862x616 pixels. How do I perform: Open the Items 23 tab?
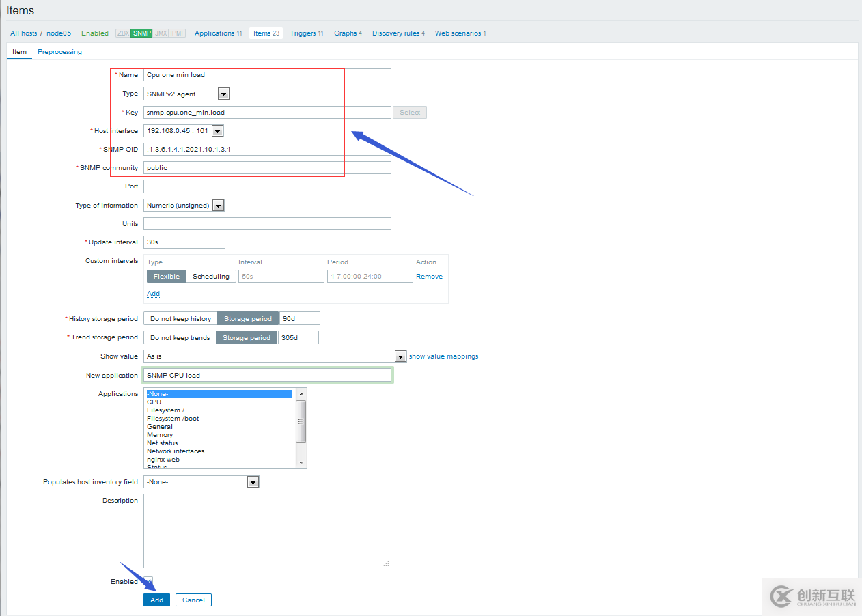(x=266, y=33)
